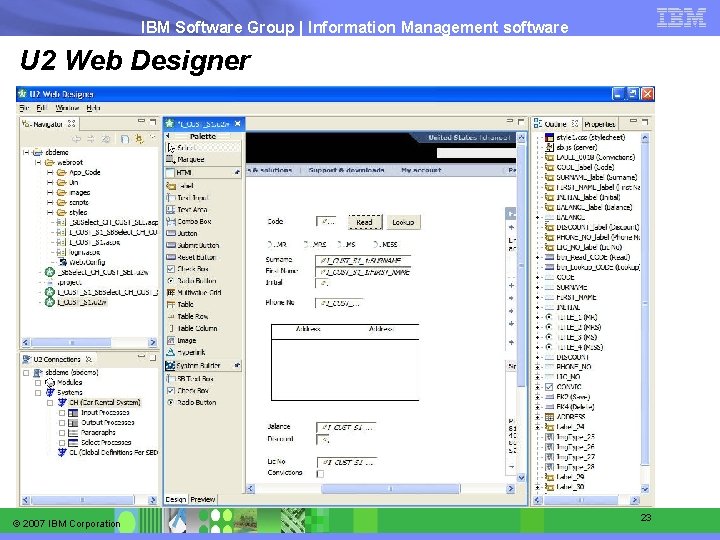Expand the App_Code folder in Navigator
The width and height of the screenshot is (720, 540).
pos(50,173)
